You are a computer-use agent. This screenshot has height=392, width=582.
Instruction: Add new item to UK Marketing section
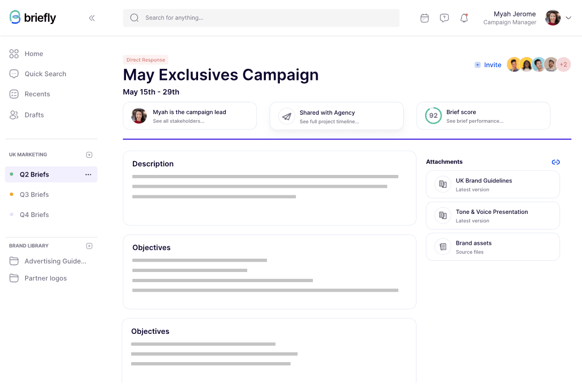(x=89, y=155)
